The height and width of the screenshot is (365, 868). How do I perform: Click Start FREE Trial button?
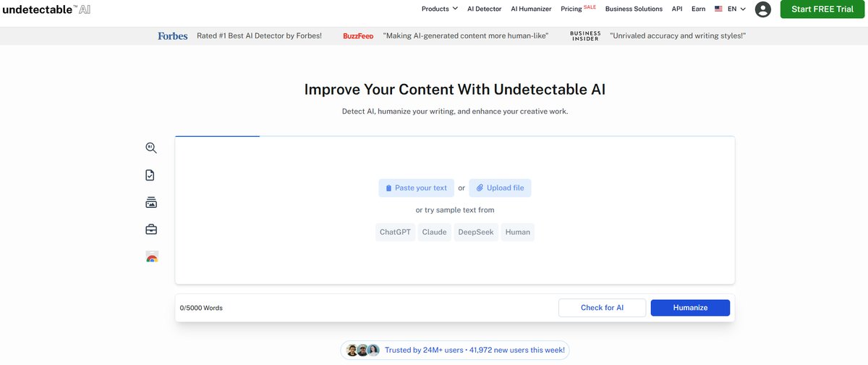coord(822,9)
